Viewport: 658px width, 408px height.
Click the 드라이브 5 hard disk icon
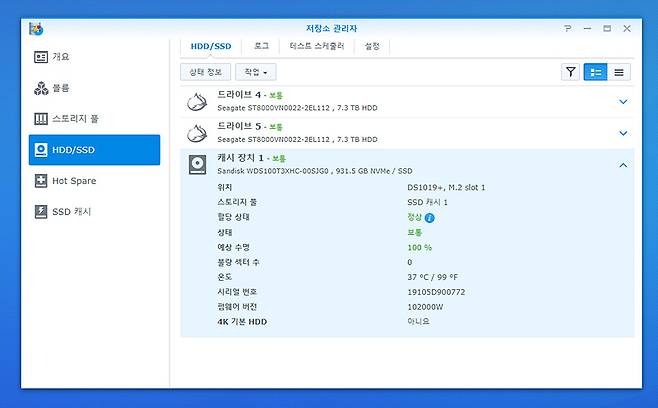tap(197, 133)
